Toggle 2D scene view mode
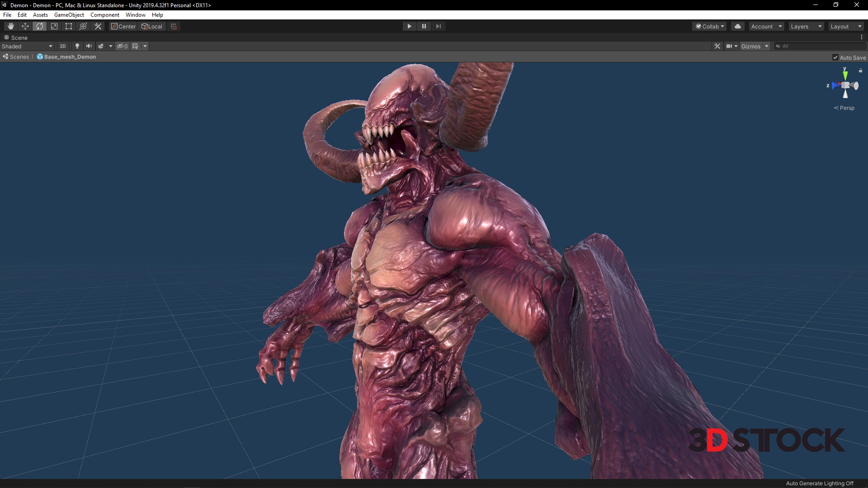 pos(63,46)
